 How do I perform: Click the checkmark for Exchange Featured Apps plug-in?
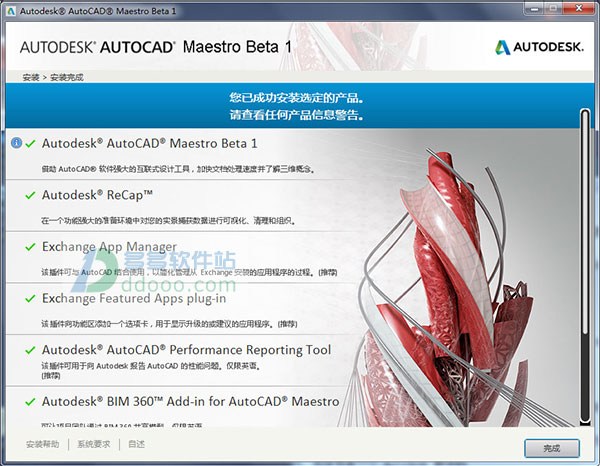coord(30,299)
